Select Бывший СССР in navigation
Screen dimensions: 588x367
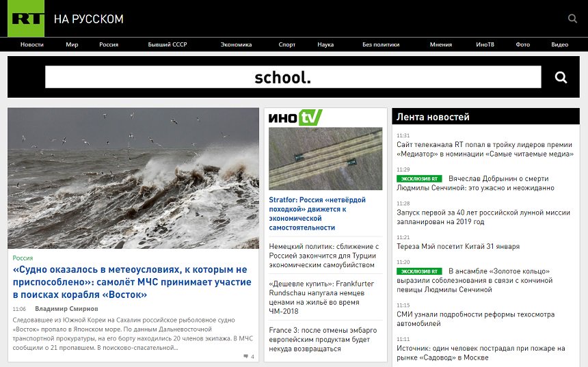click(168, 44)
